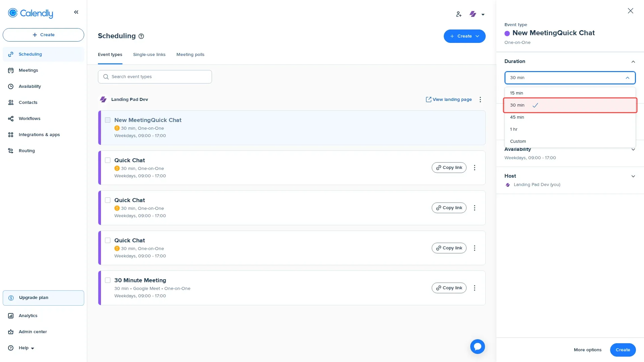
Task: Select the checkbox for New MeetingQuick Chat
Action: [108, 120]
